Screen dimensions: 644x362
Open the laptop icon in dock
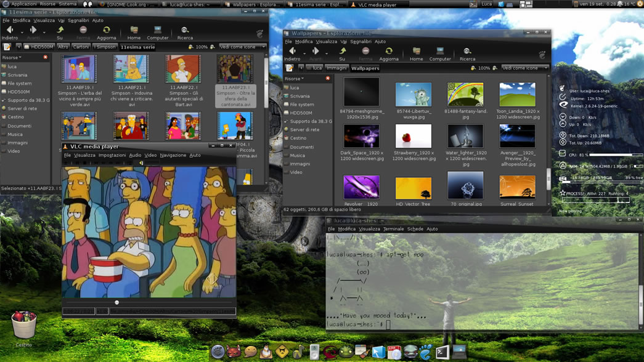[x=459, y=352]
